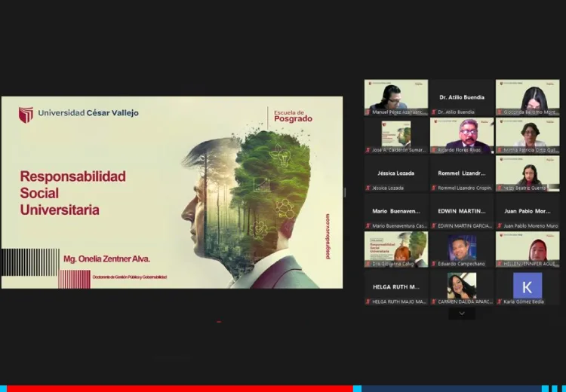
Task: Click the posgradoucv.com link on slide
Action: click(328, 236)
